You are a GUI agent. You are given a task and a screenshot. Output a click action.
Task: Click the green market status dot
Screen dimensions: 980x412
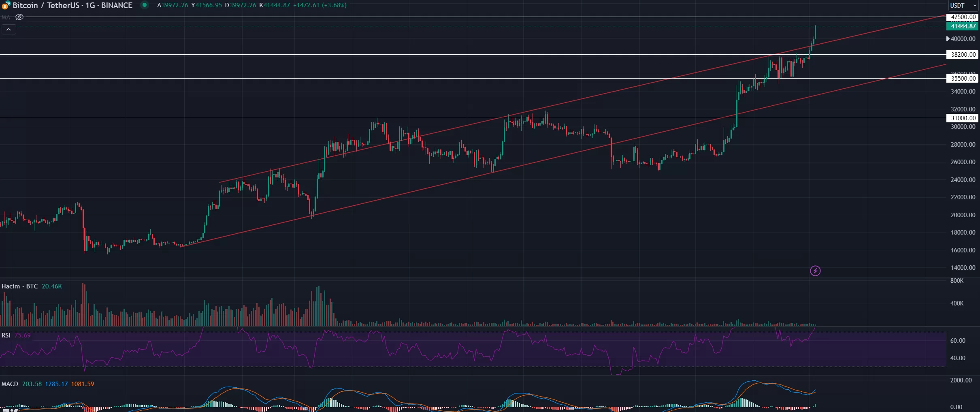coord(145,5)
